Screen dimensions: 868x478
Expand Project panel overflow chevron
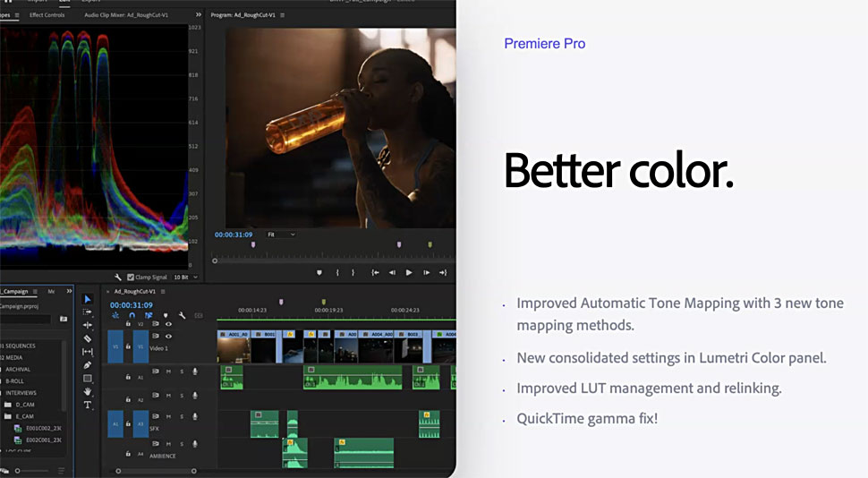point(69,291)
